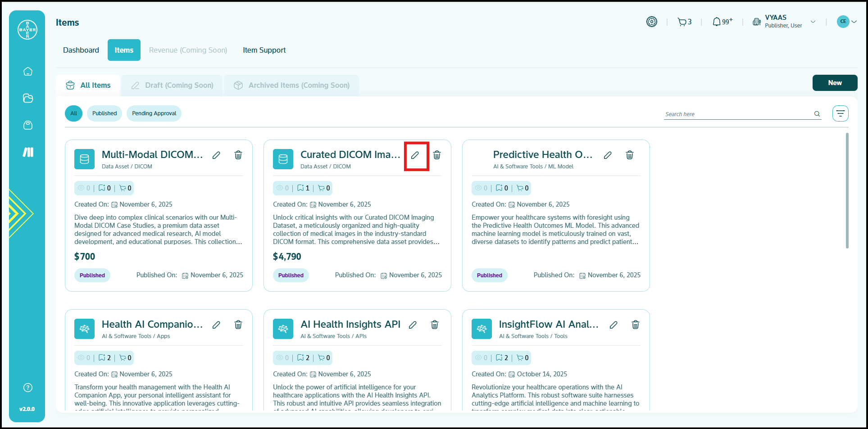Image resolution: width=868 pixels, height=429 pixels.
Task: Select the Published filter chip
Action: click(x=105, y=113)
